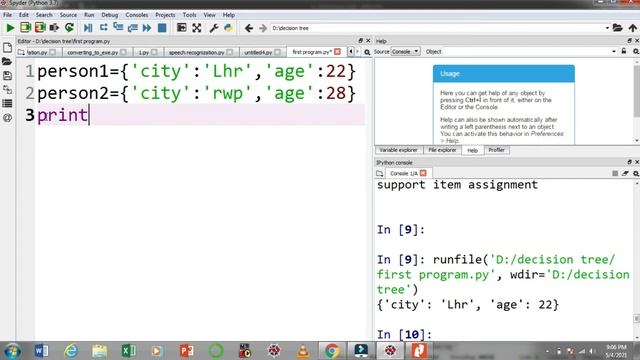Click Help pane vertical scrollbar
This screenshot has width=640, height=360.
point(637,101)
